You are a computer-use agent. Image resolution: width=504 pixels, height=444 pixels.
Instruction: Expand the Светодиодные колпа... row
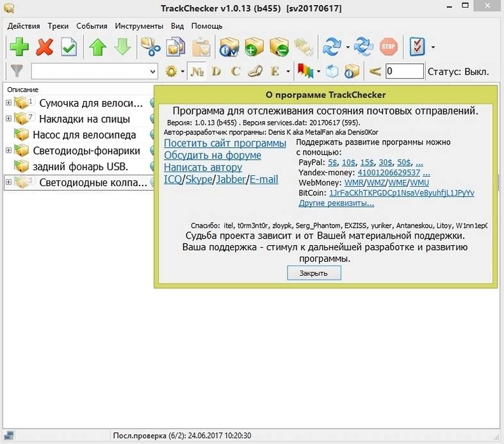8,182
